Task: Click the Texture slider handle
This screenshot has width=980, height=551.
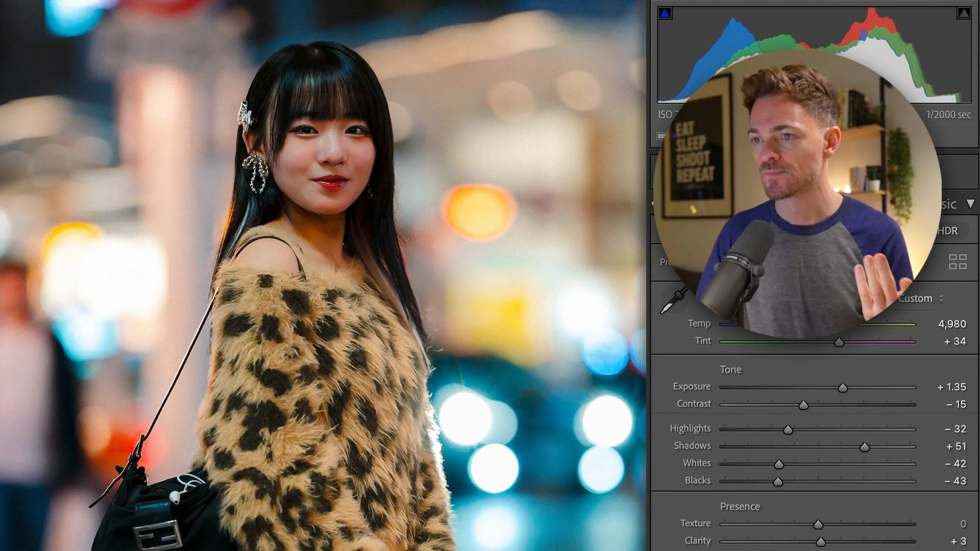Action: click(x=818, y=525)
